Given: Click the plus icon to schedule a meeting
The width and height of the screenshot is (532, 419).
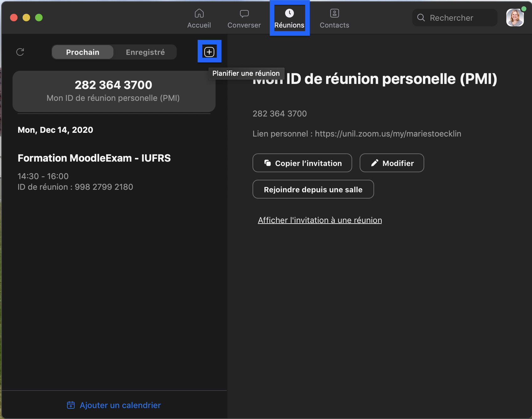Looking at the screenshot, I should tap(209, 52).
